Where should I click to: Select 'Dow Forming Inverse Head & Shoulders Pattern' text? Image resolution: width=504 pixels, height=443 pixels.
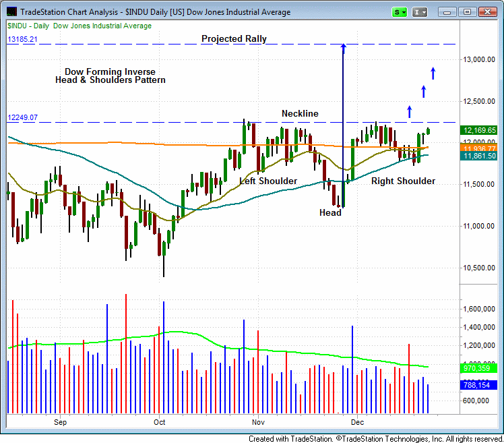111,76
